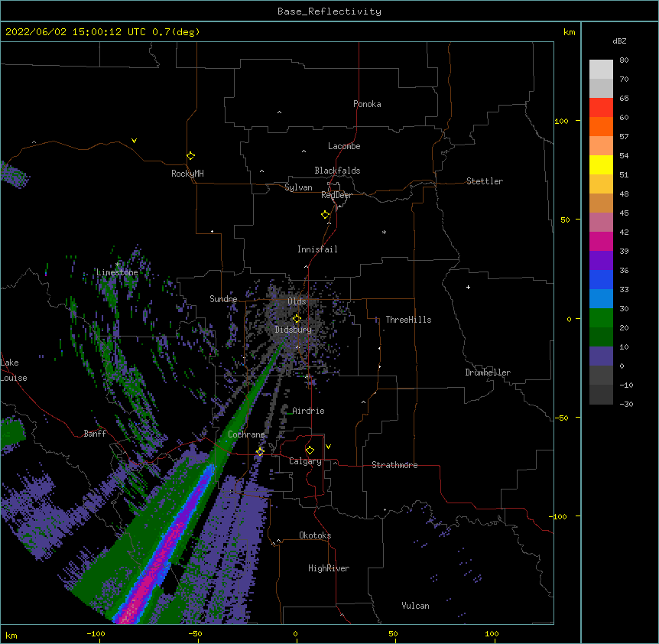The image size is (659, 644).
Task: Click the yellow 51-54 dBZ color band
Action: coord(601,164)
